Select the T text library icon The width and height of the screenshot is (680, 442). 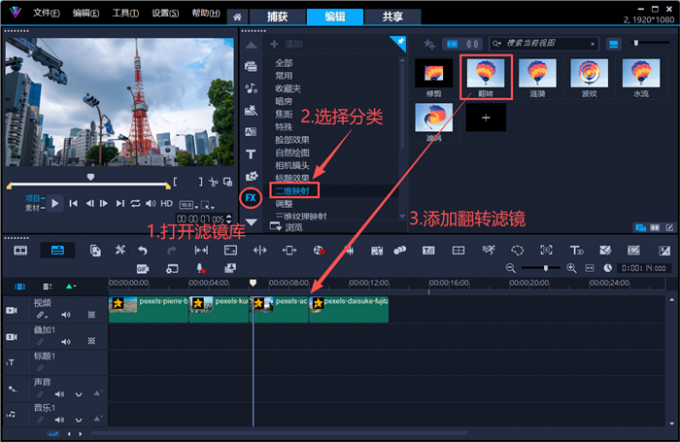251,154
